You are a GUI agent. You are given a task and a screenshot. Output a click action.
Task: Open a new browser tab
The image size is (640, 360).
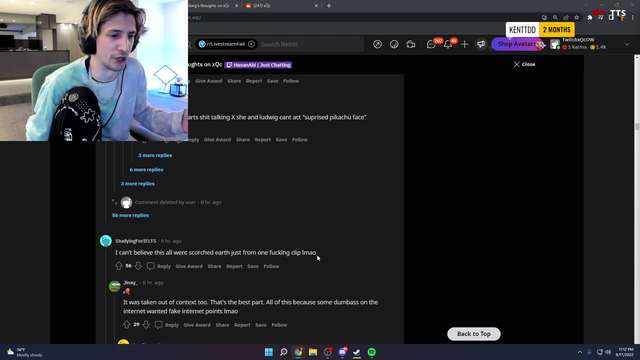coord(329,6)
